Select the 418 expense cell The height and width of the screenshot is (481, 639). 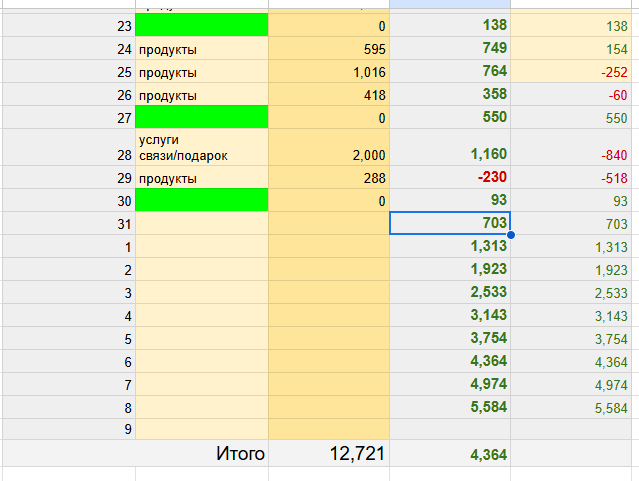[x=328, y=94]
